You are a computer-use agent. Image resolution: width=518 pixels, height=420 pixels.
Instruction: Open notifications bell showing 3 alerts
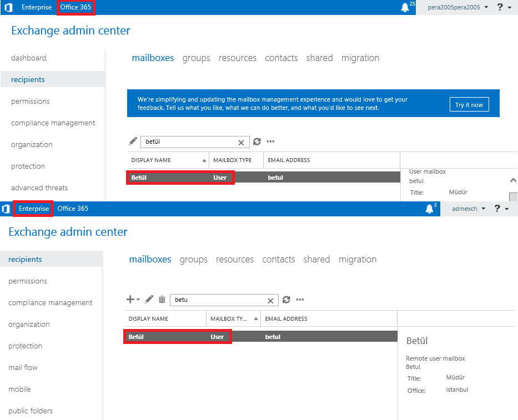pos(429,209)
